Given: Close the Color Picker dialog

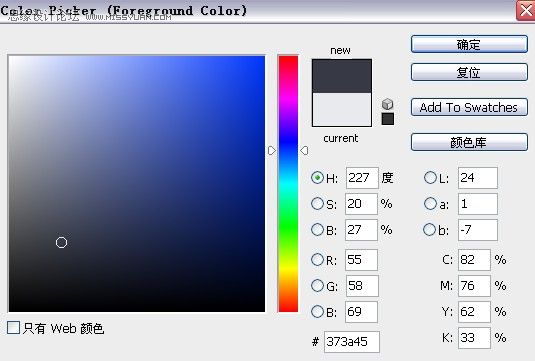Looking at the screenshot, I should tap(526, 11).
